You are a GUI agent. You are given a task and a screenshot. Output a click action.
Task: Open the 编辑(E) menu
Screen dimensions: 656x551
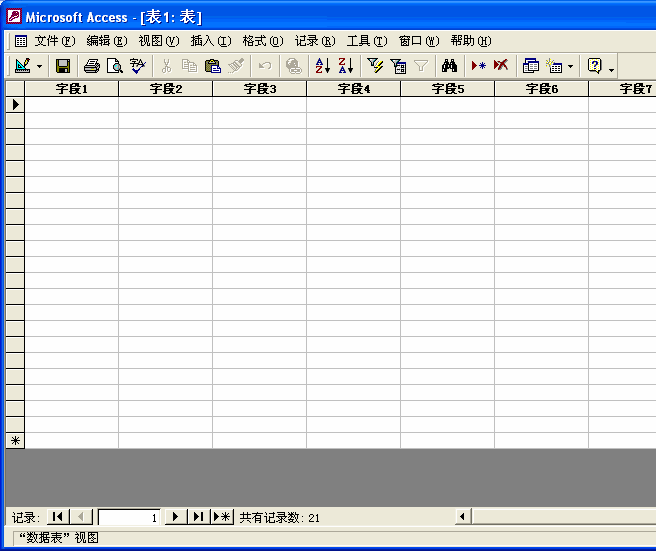107,41
